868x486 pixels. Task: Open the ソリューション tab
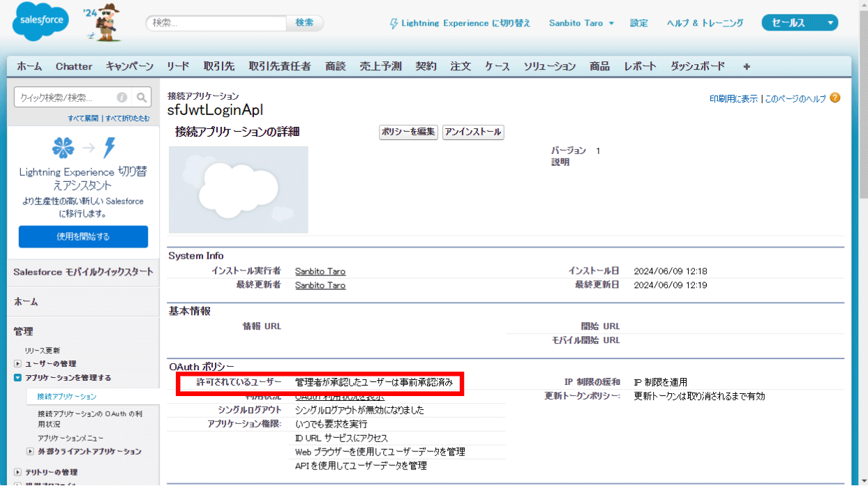tap(550, 66)
